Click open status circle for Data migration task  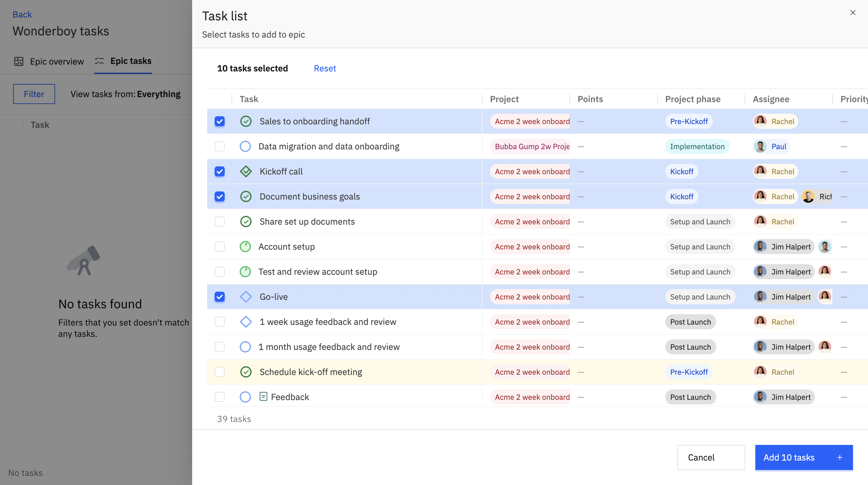point(245,146)
